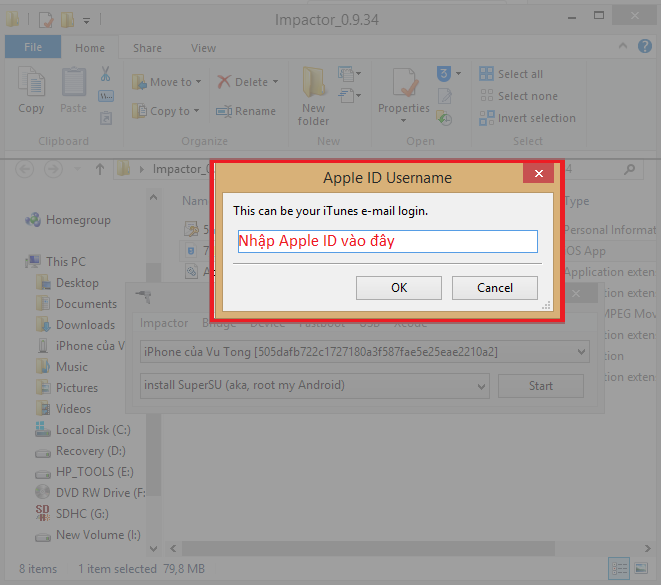661x585 pixels.
Task: Click the Forward navigation arrow
Action: tap(53, 169)
